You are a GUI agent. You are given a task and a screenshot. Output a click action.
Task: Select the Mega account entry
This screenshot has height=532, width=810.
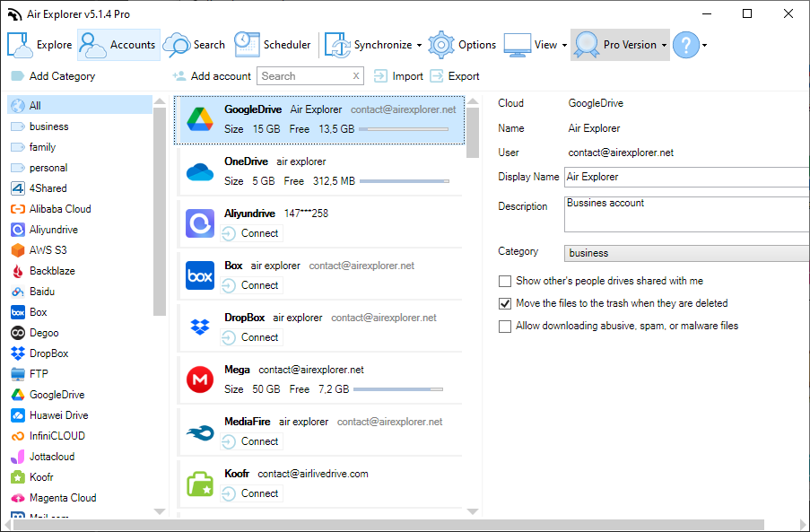[319, 379]
